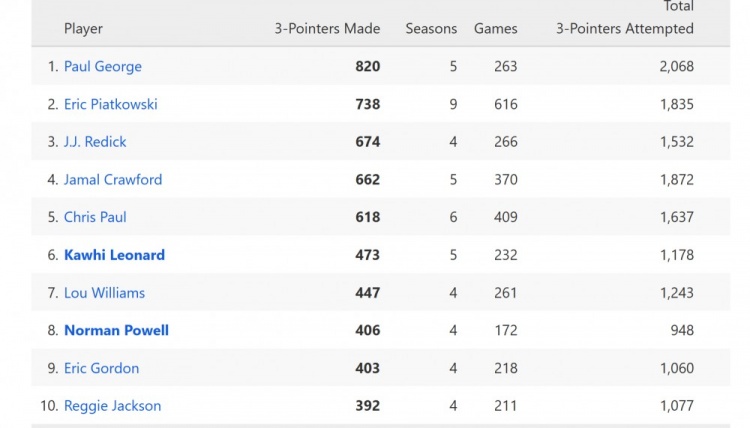Click Eric Piatkowski player name
Screen dimensions: 750x428
tap(110, 104)
